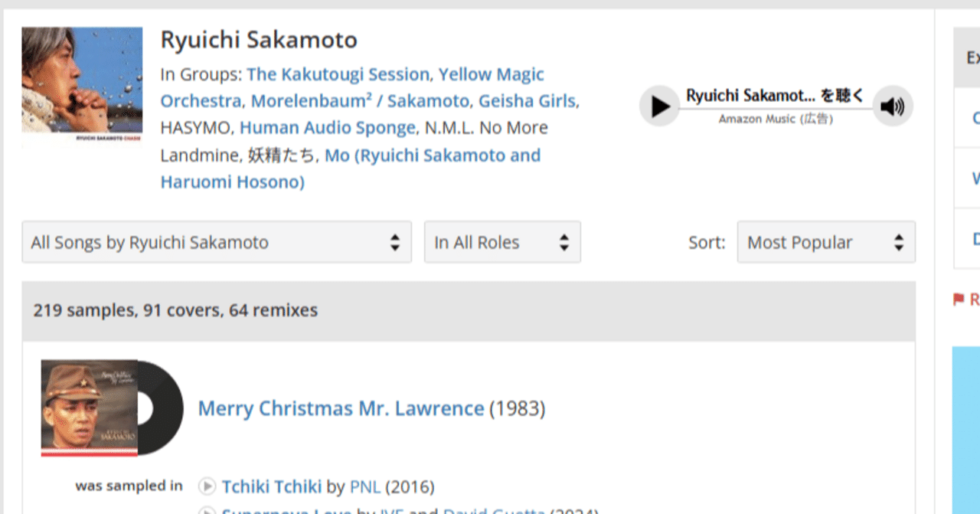Viewport: 980px width, 514px height.
Task: Open The Kakutougi Session group link
Action: pyautogui.click(x=338, y=74)
